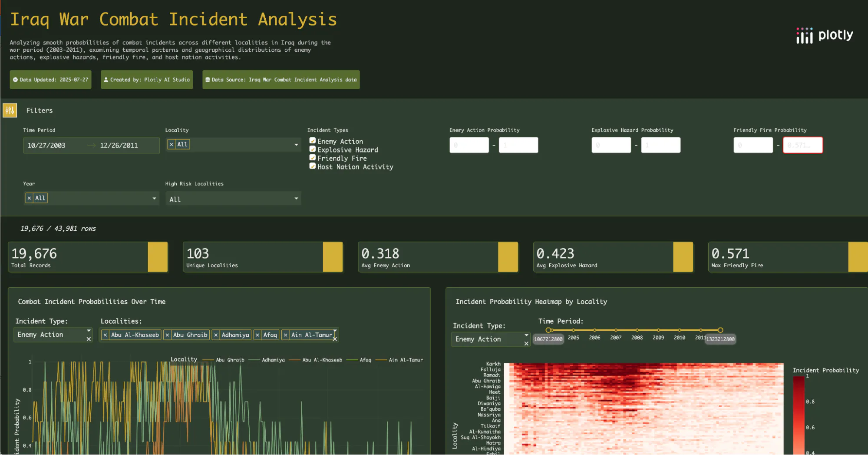Click the Data Updated 2025-07-27 badge

point(50,80)
